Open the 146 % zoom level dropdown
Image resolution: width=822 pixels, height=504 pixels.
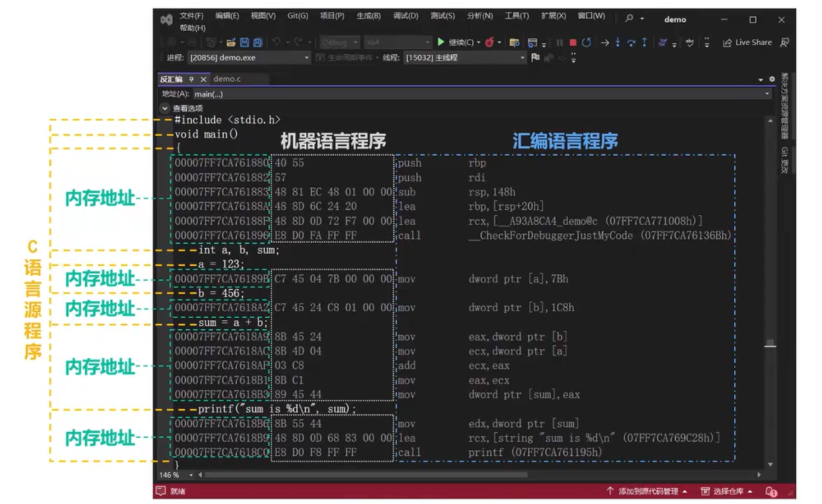pos(191,475)
